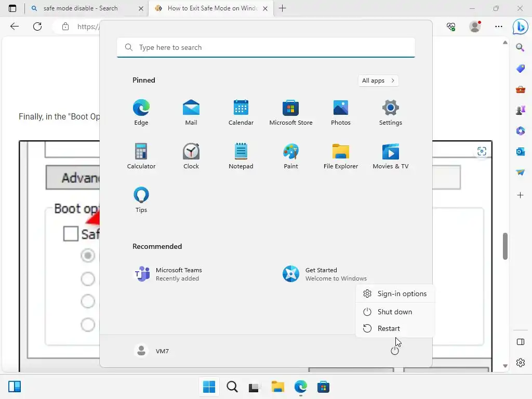Open the Tools briefcase icon in sidebar
The width and height of the screenshot is (532, 399).
(520, 89)
